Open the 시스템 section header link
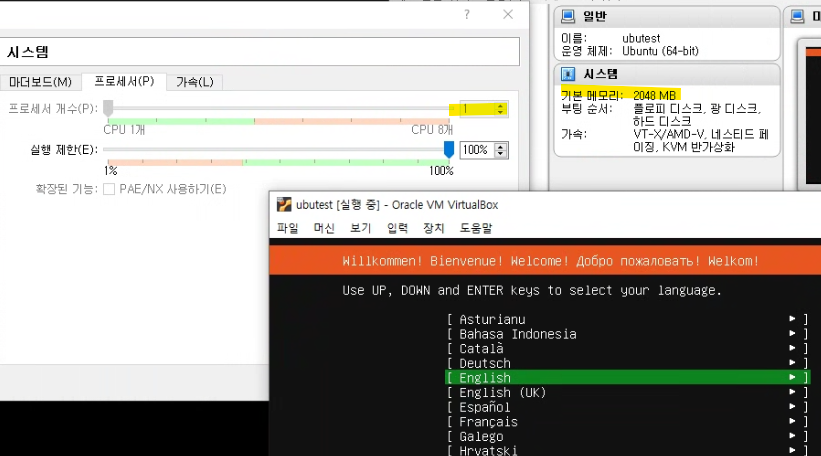Image resolution: width=821 pixels, height=456 pixels. click(x=601, y=74)
